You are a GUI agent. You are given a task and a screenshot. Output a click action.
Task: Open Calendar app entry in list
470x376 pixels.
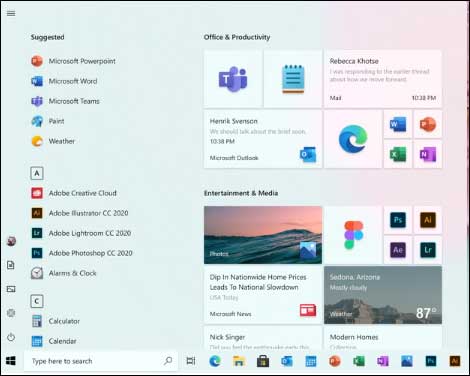[54, 341]
